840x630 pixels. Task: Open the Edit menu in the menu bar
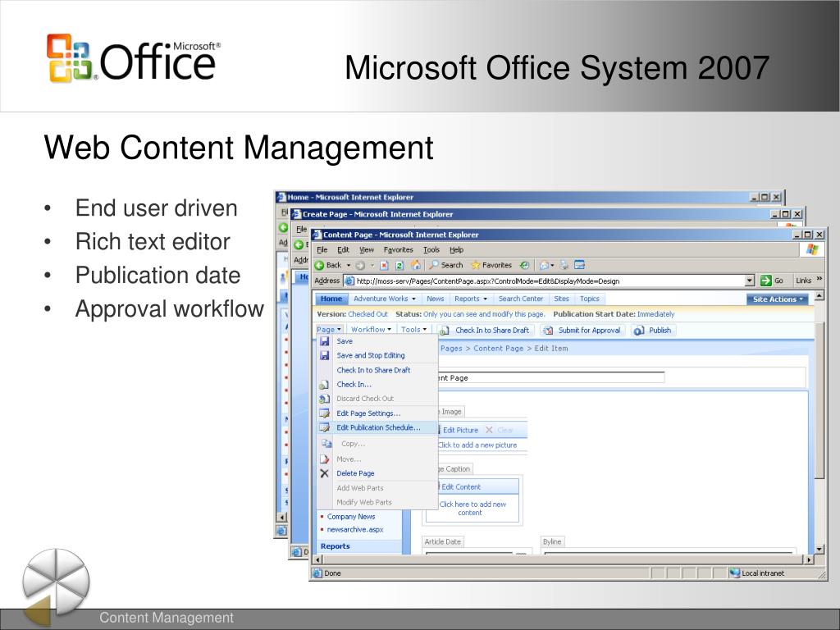click(x=343, y=249)
